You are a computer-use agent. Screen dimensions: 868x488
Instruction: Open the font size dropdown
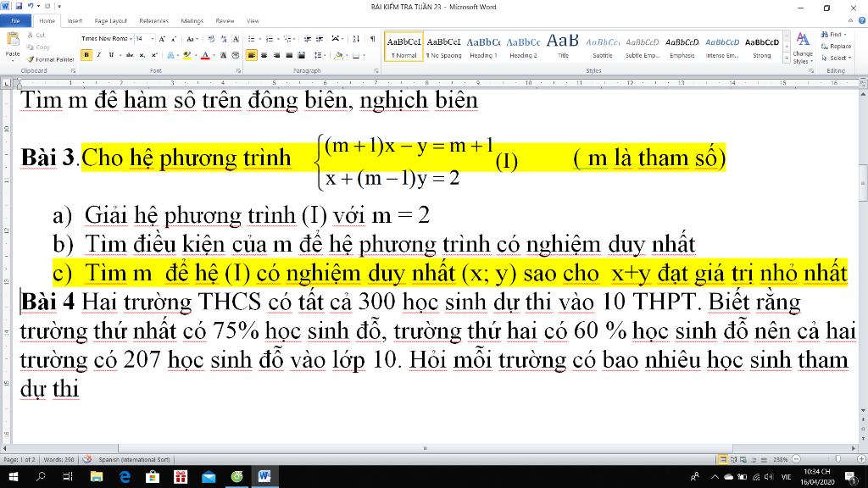coord(153,39)
